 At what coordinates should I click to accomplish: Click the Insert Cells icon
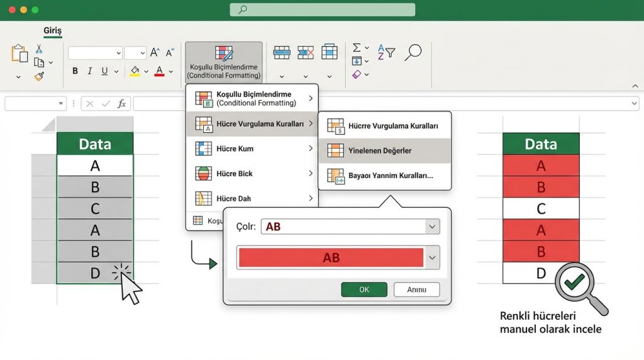[x=281, y=52]
